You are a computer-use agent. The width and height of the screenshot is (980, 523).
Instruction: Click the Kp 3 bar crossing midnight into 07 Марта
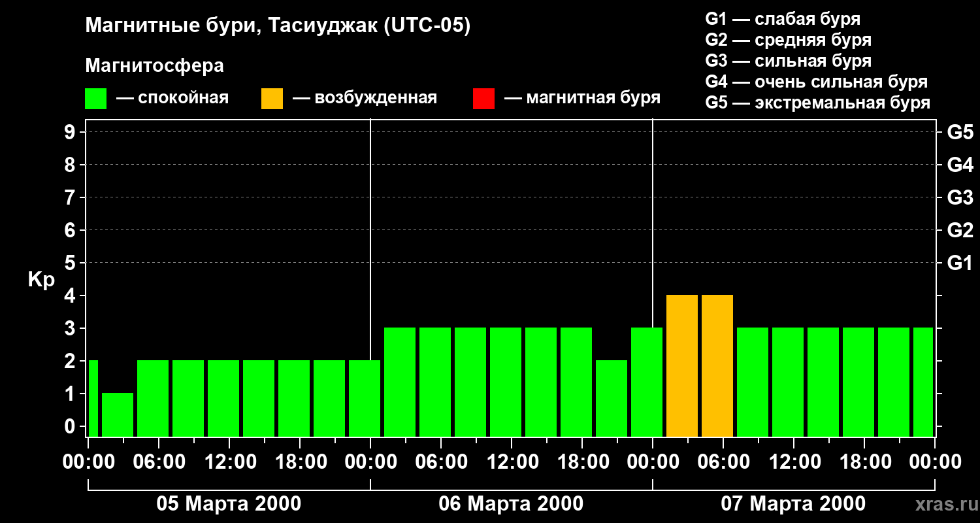647,382
